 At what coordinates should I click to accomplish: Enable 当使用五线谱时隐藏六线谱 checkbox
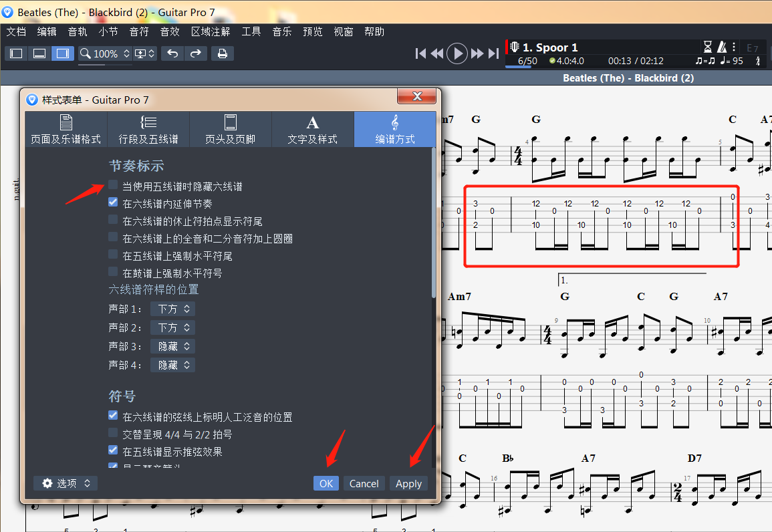112,186
